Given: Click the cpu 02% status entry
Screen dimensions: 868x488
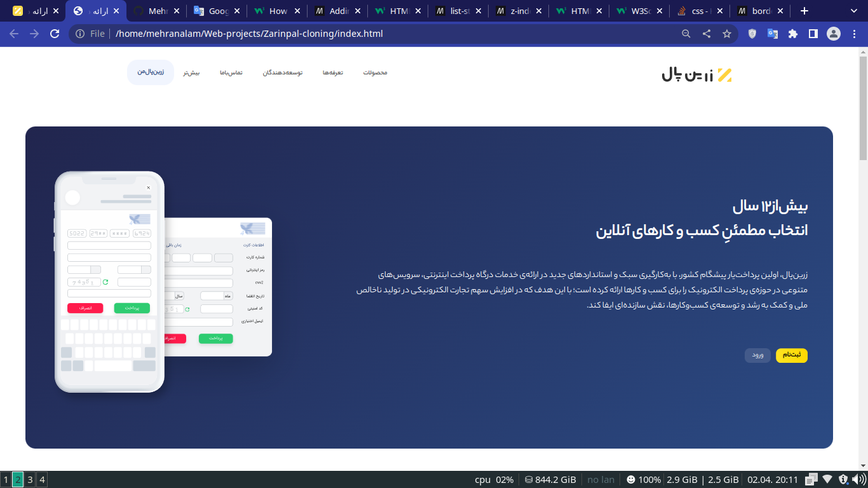Looking at the screenshot, I should click(494, 480).
